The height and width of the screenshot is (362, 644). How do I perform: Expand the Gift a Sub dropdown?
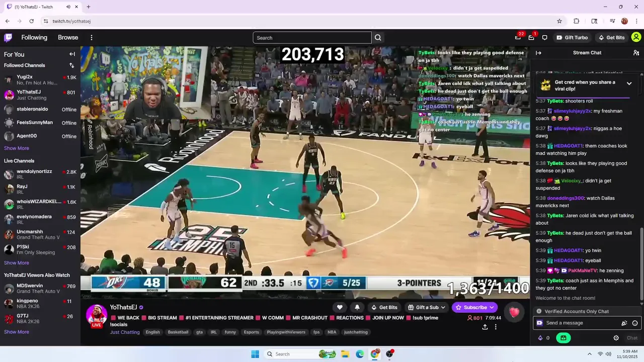click(428, 307)
